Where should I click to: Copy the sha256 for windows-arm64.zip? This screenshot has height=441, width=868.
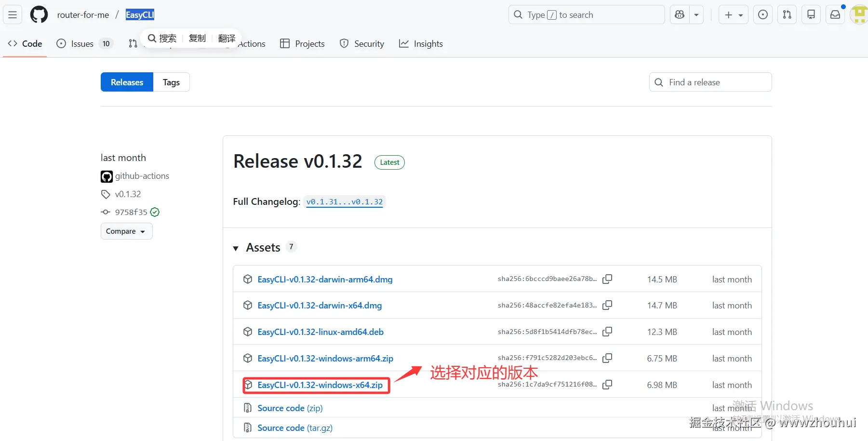607,358
